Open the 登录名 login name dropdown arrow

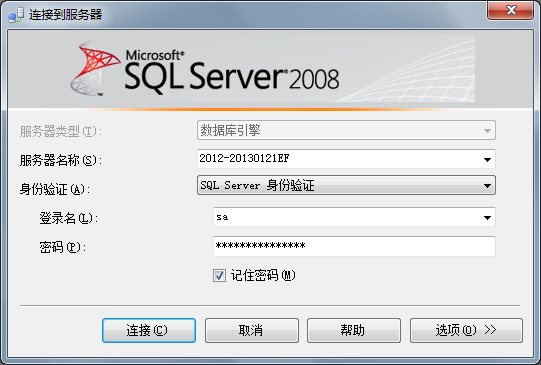point(487,217)
